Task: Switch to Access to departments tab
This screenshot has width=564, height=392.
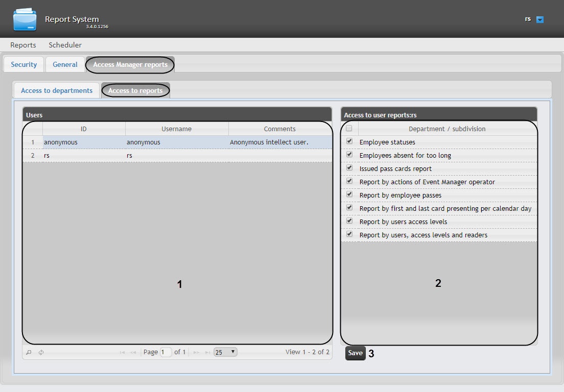Action: pyautogui.click(x=57, y=90)
